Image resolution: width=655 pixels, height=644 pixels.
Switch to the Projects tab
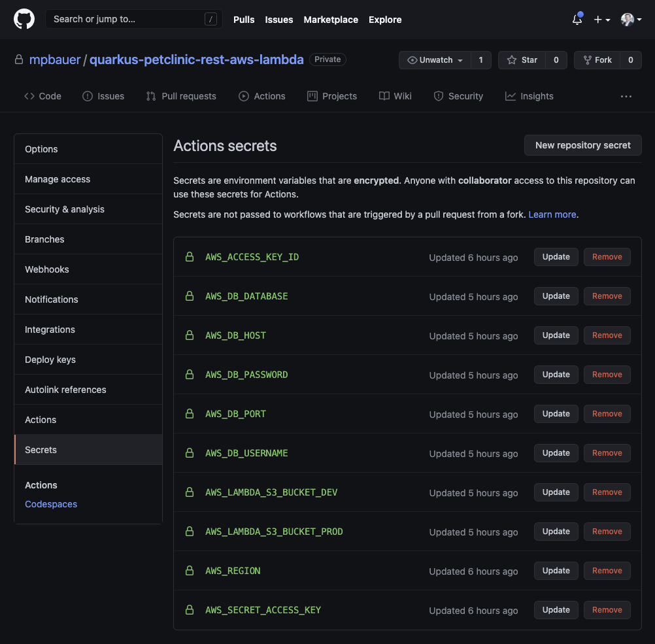332,96
